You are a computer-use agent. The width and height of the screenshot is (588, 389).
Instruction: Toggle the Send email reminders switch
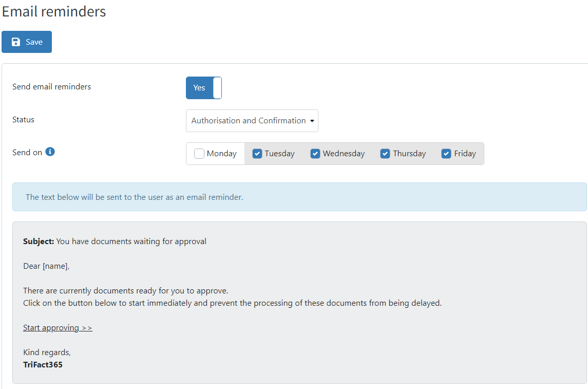pos(204,88)
